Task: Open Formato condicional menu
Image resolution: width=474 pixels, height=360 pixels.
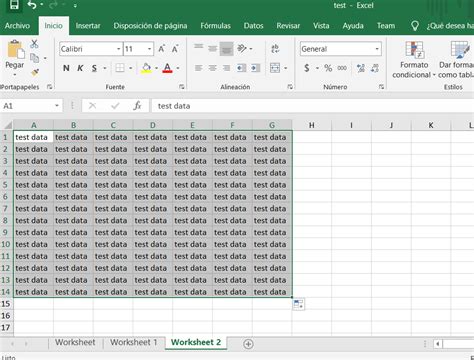Action: [x=414, y=60]
